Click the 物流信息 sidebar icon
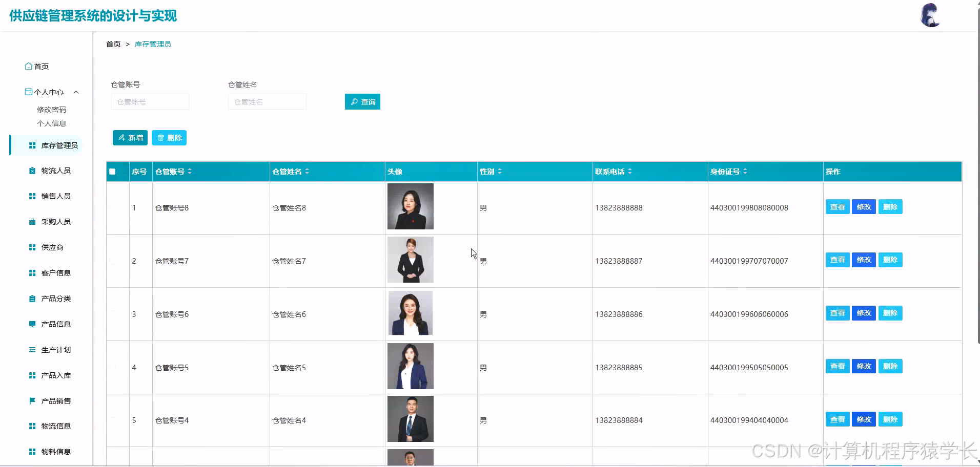The width and height of the screenshot is (980, 467). coord(32,426)
